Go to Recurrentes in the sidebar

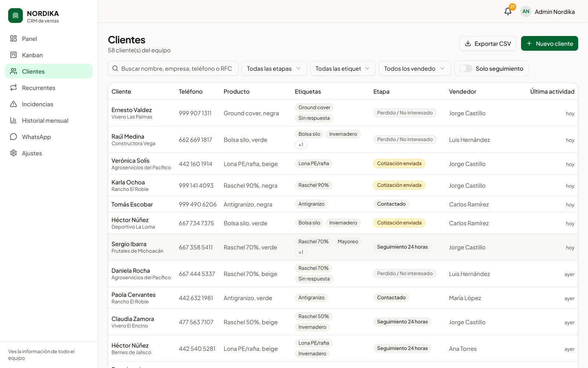coord(49,88)
